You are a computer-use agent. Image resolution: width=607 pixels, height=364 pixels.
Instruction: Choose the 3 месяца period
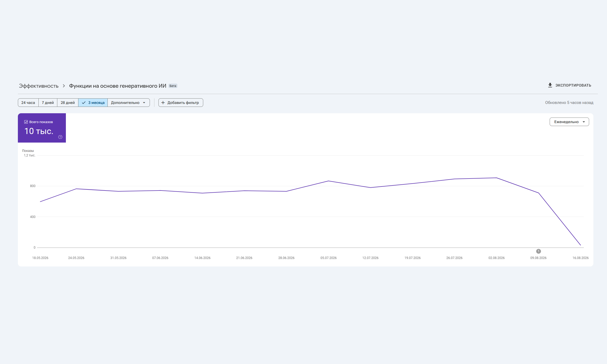coord(93,103)
